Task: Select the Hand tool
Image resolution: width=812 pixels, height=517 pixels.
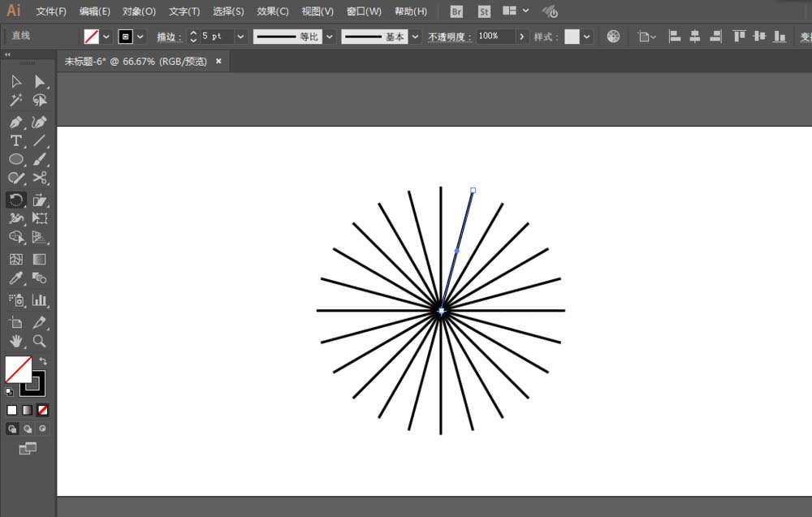Action: pyautogui.click(x=16, y=341)
